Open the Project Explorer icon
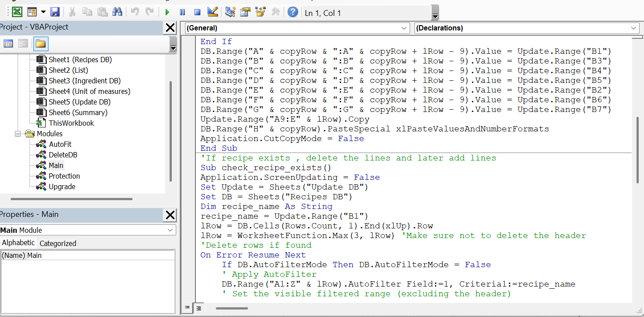The height and width of the screenshot is (317, 644). point(230,12)
